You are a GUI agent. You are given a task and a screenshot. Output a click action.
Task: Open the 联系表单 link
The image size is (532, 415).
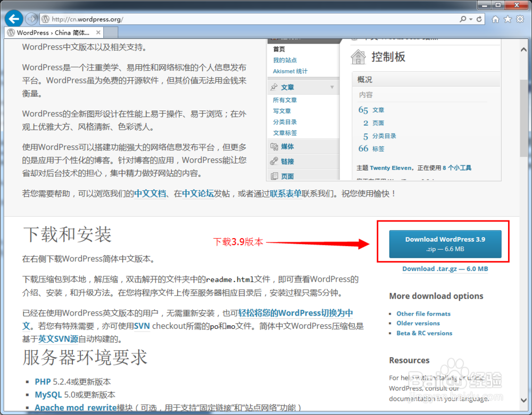coord(286,194)
